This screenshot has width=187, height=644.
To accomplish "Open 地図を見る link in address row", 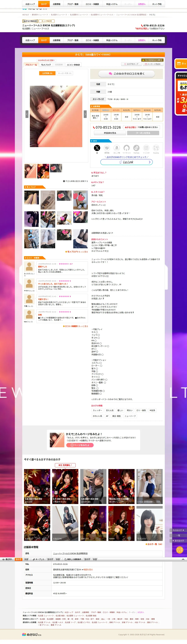I will point(88,569).
